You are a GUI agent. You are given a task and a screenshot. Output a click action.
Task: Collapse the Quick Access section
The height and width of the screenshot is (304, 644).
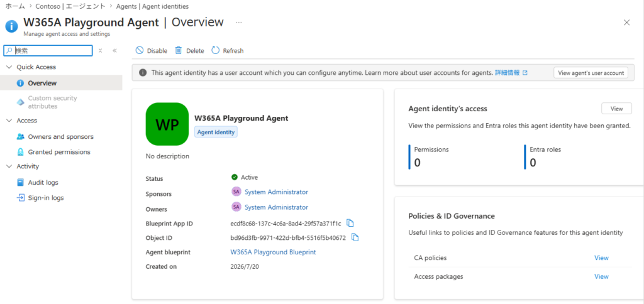[x=9, y=67]
